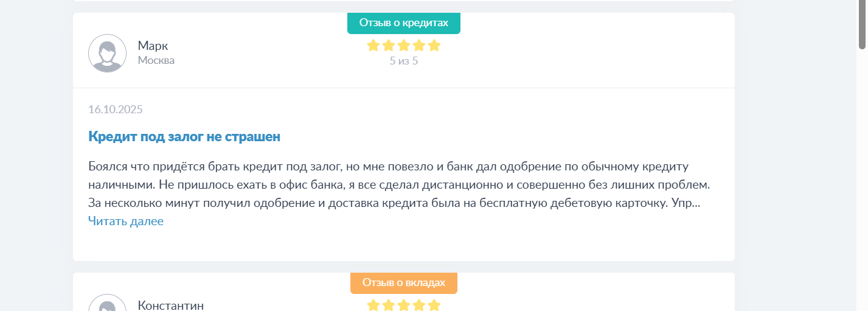Click Mark's user avatar icon
Screen dimensions: 868x311
[x=108, y=53]
